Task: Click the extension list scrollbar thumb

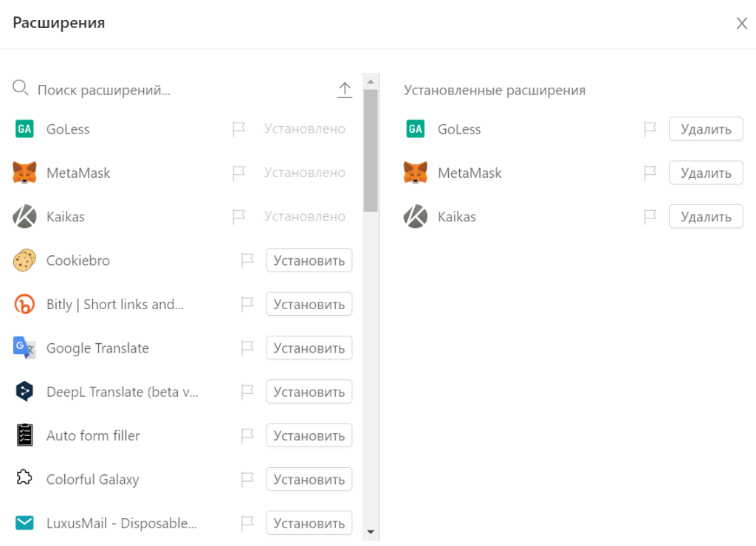Action: (371, 151)
